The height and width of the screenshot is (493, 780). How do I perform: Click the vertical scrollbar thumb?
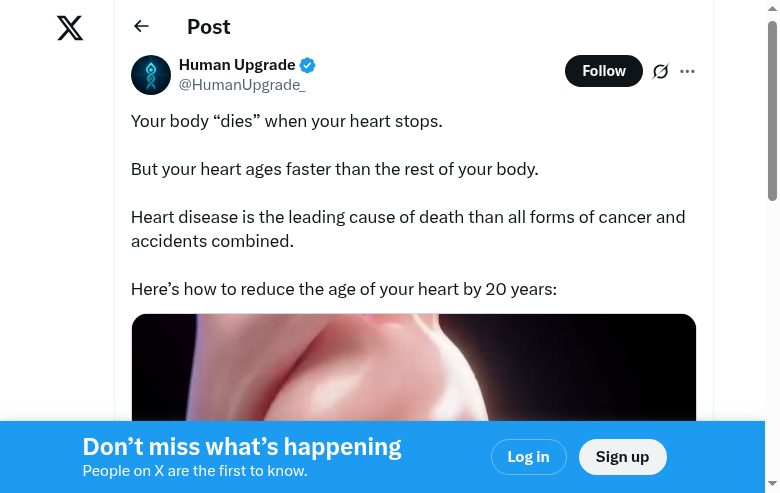tap(772, 110)
